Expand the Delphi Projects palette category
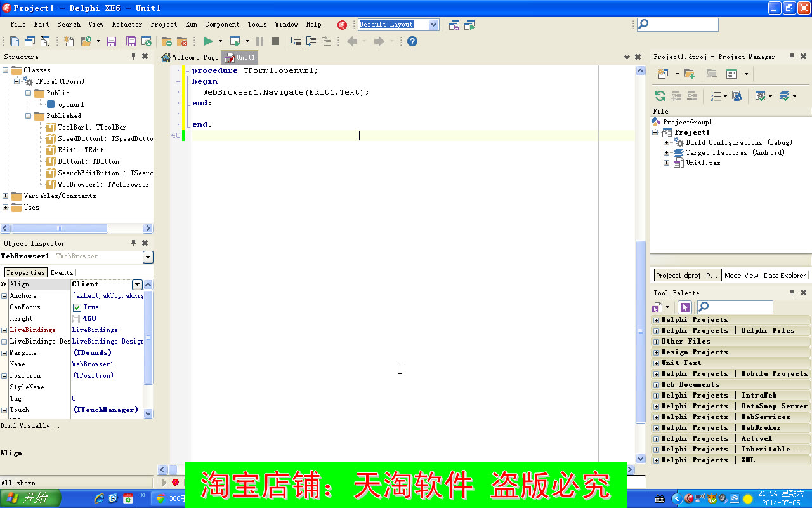The width and height of the screenshot is (812, 508). [657, 320]
